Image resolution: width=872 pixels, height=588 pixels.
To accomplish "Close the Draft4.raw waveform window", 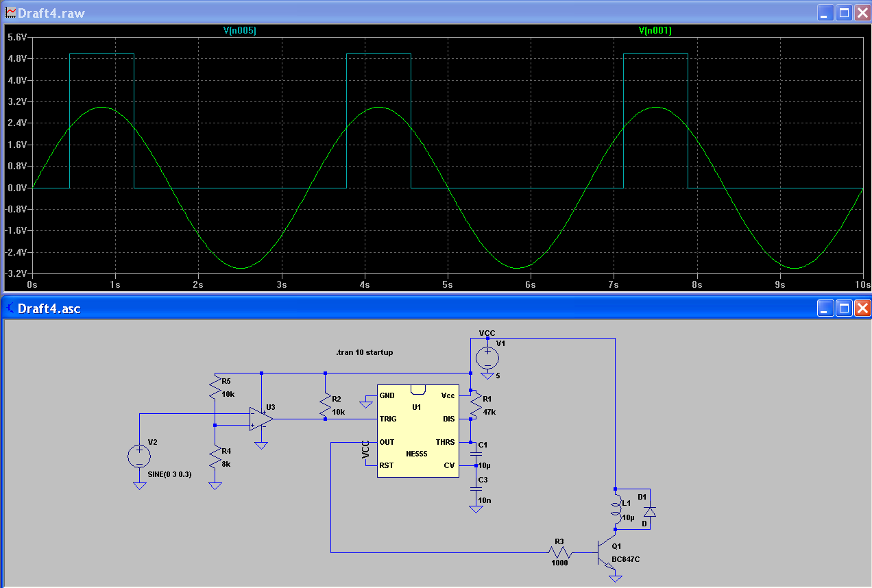I will pos(862,12).
